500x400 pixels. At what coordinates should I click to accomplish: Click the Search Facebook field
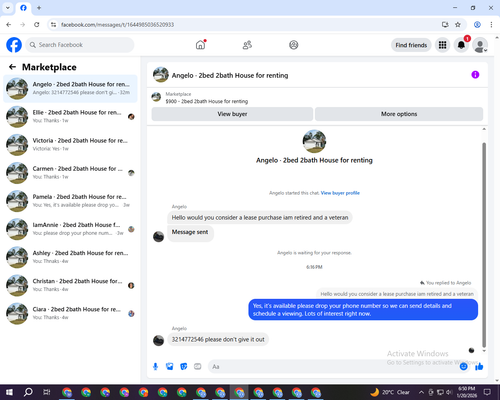point(80,45)
